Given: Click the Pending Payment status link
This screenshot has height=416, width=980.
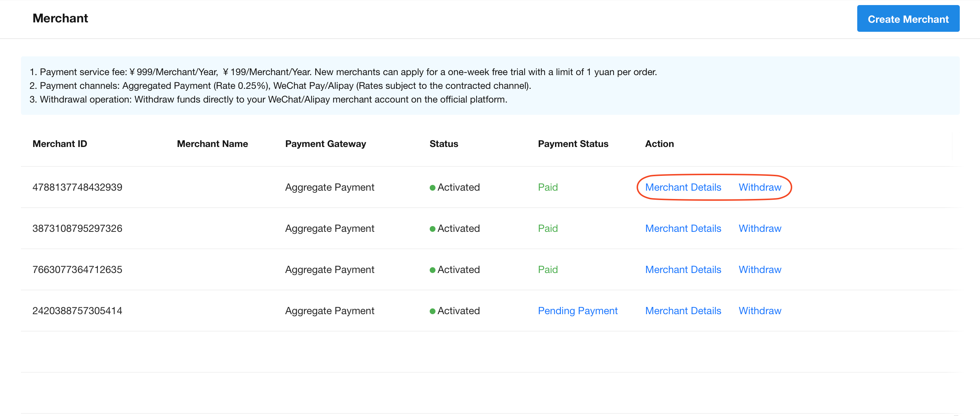Looking at the screenshot, I should [577, 311].
